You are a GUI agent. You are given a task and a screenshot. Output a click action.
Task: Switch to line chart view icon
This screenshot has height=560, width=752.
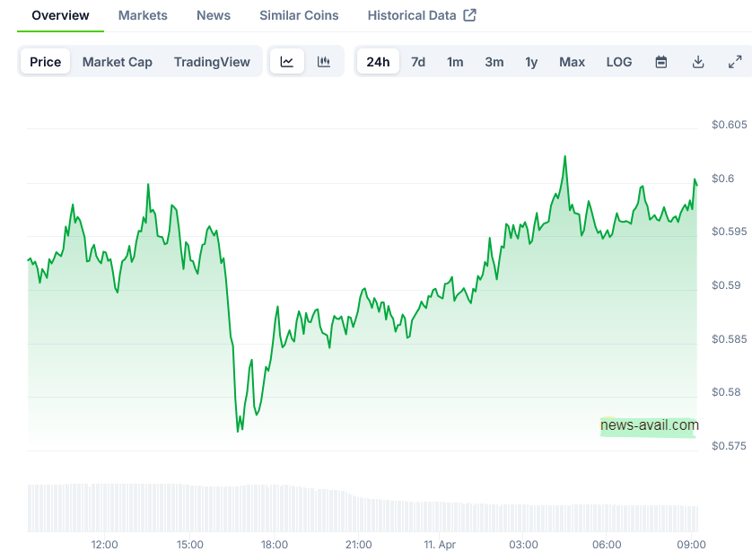(x=287, y=62)
